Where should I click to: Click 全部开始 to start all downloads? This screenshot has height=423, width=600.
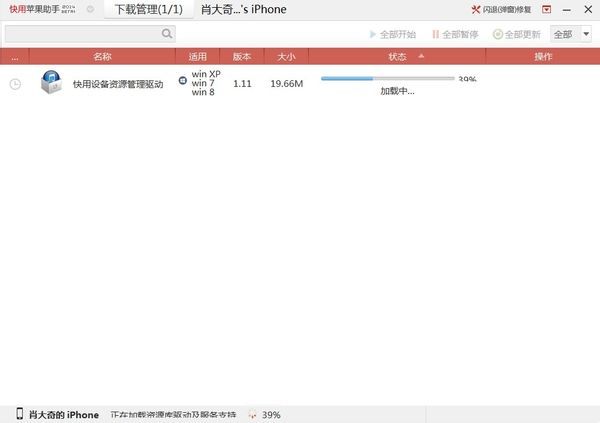point(393,34)
